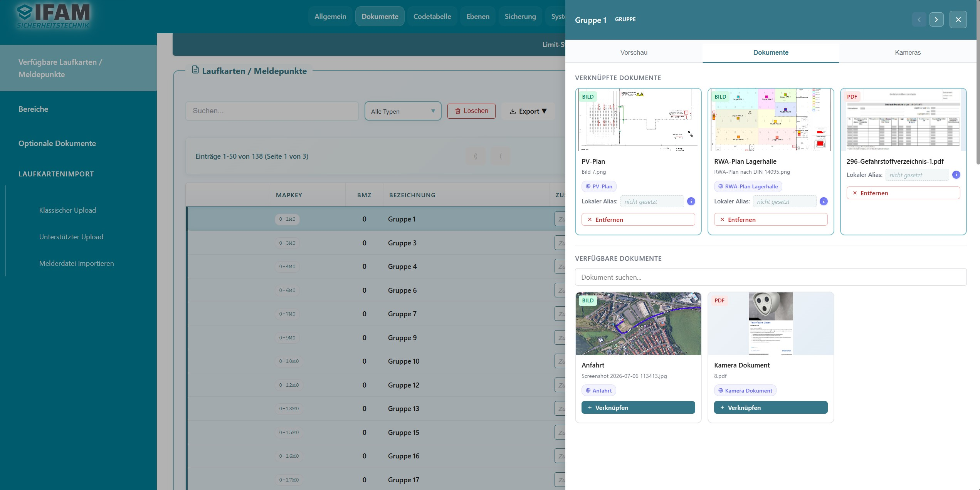This screenshot has height=490, width=980.
Task: Open Klassischer Upload in sidebar
Action: pos(67,210)
